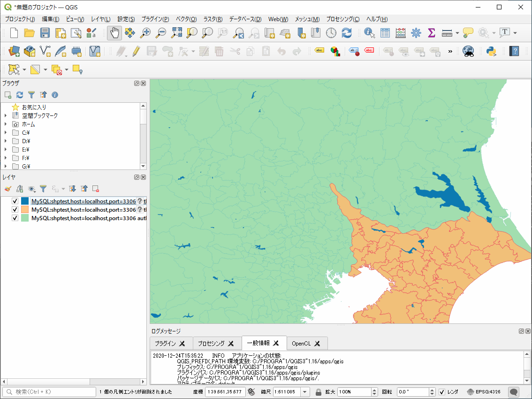The image size is (532, 399).
Task: Open the Measure tool dropdown arrow
Action: click(x=457, y=33)
